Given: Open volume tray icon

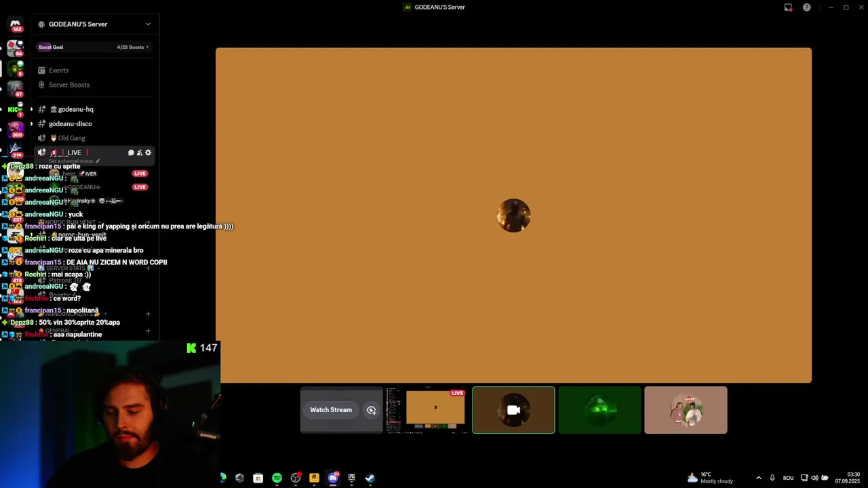Looking at the screenshot, I should (814, 478).
